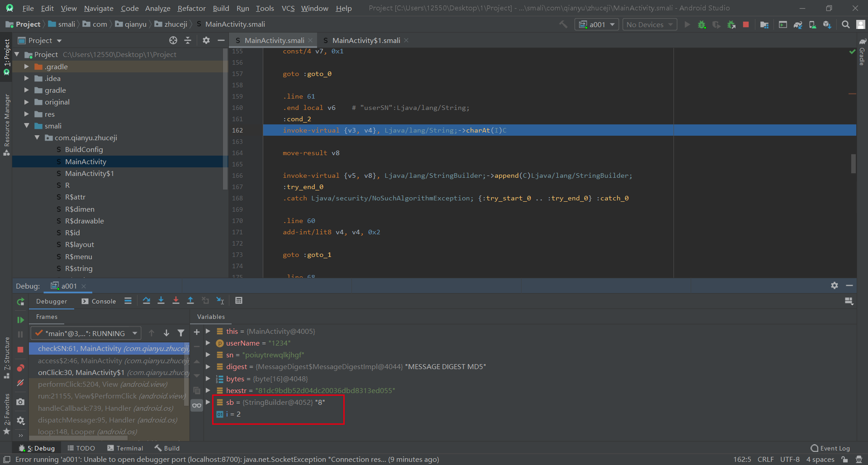Viewport: 868px width, 465px height.
Task: Click Evaluate Expression calculator icon
Action: tap(239, 301)
